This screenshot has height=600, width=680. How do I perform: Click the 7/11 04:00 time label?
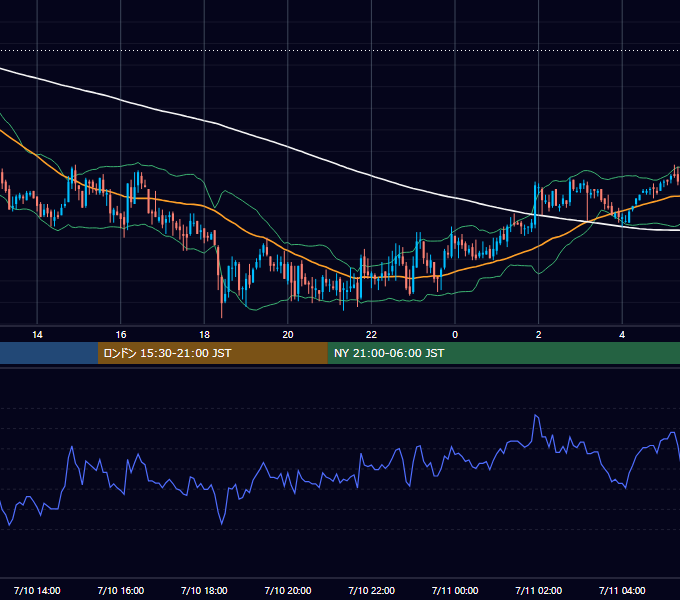tap(622, 590)
